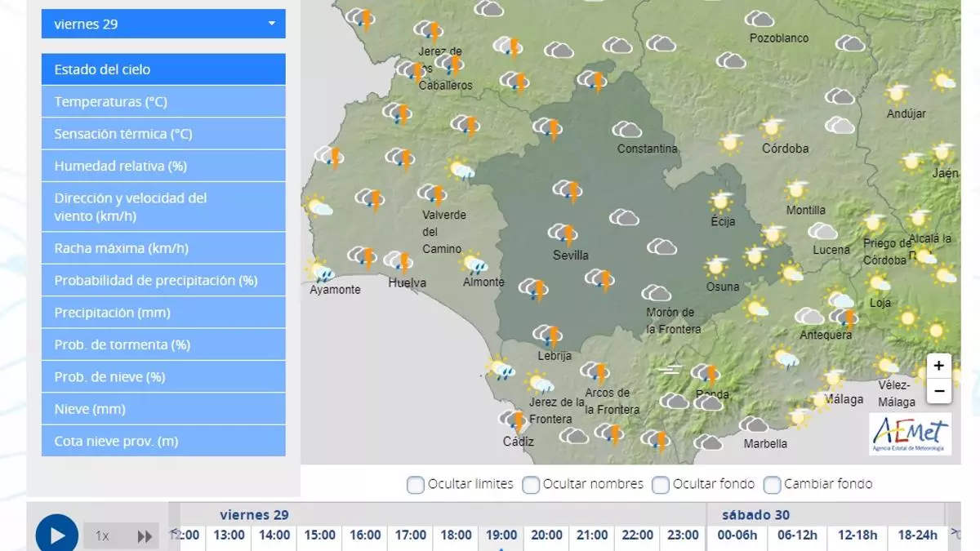Switch to Probabilidad de precipitación (%)
Viewport: 980px width, 551px height.
click(x=163, y=281)
